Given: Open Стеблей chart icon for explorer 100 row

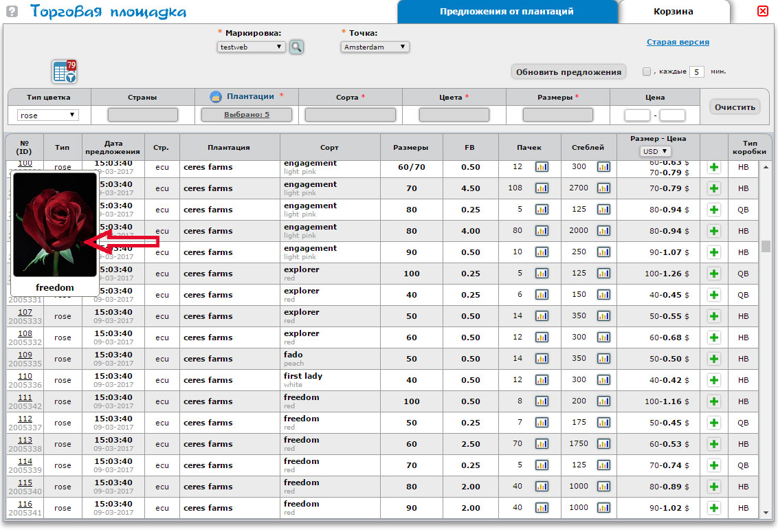Looking at the screenshot, I should pos(603,274).
